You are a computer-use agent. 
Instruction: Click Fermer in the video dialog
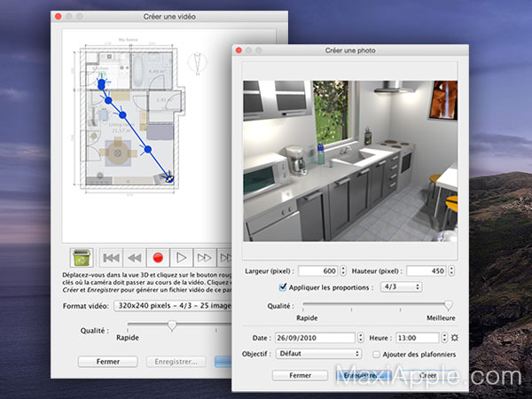[x=107, y=362]
